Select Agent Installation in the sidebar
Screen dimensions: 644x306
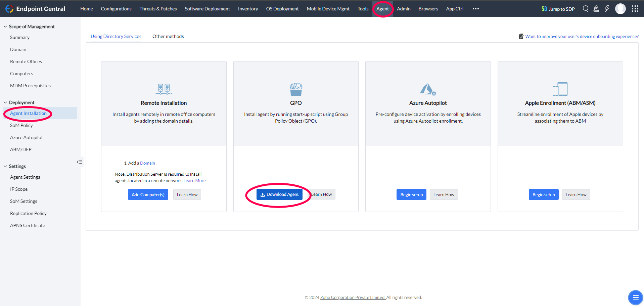coord(40,113)
